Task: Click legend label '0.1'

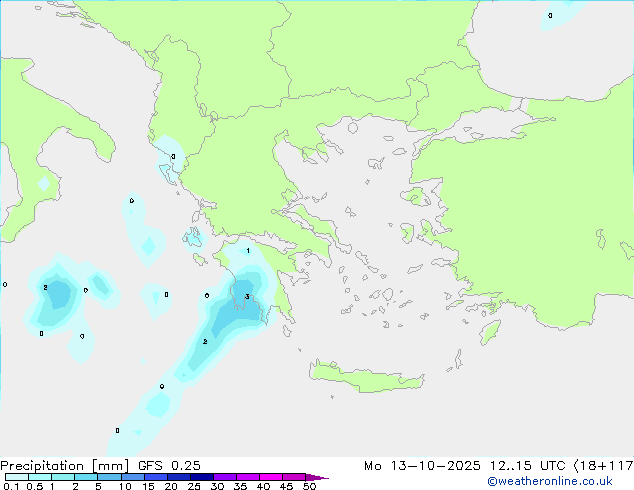Action: (x=11, y=486)
